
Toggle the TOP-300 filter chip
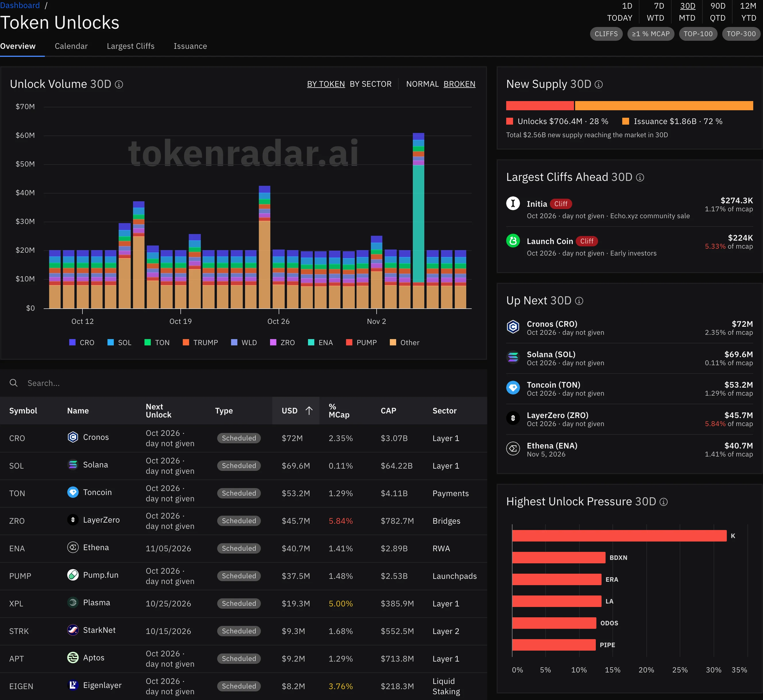tap(741, 34)
